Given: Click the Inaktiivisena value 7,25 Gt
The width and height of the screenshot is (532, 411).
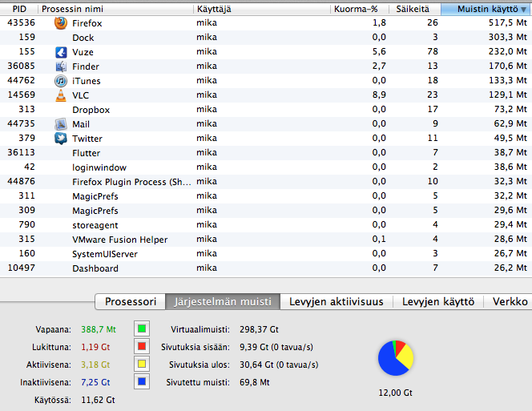Looking at the screenshot, I should tap(95, 382).
